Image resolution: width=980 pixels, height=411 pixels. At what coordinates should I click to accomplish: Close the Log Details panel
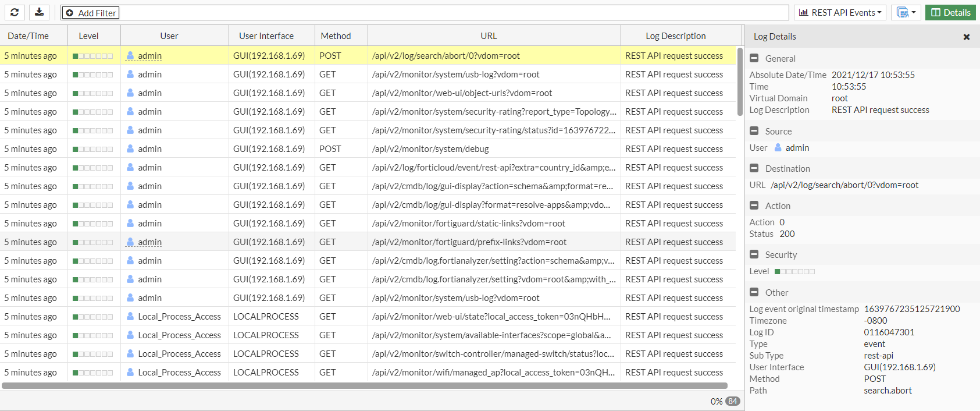point(966,37)
